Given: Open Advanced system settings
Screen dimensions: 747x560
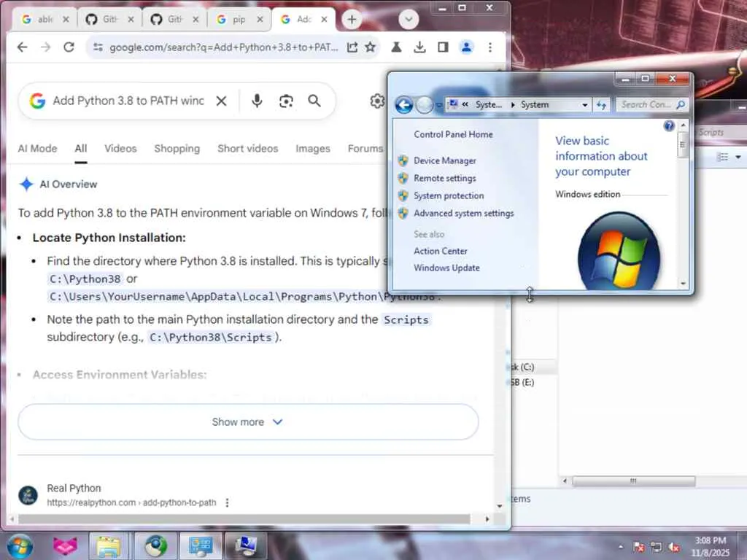Looking at the screenshot, I should click(463, 214).
